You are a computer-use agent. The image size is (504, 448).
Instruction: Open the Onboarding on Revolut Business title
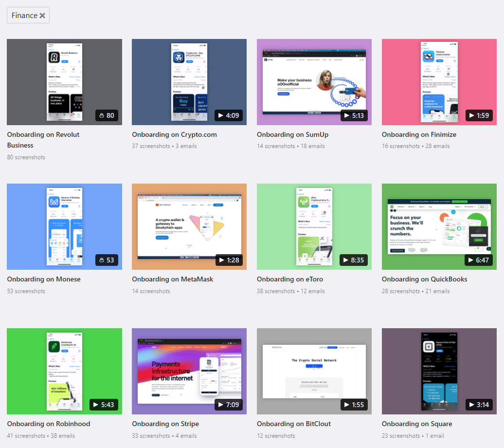[43, 140]
